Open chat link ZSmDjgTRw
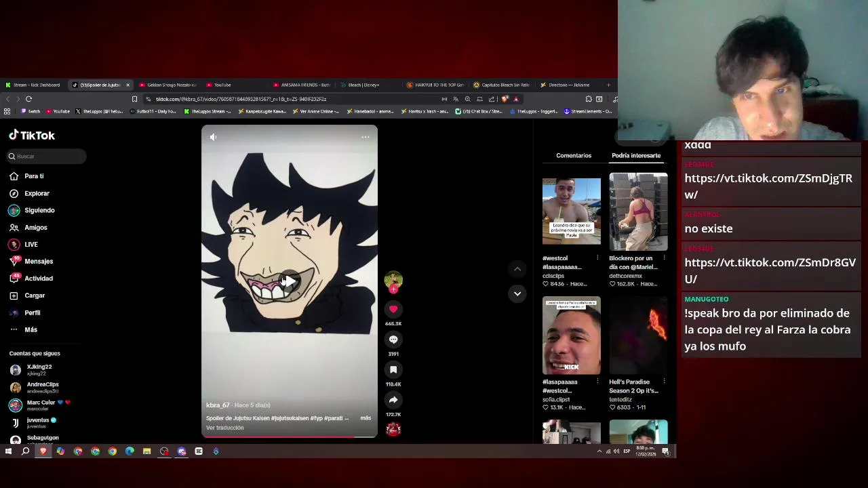Image resolution: width=868 pixels, height=488 pixels. [768, 186]
